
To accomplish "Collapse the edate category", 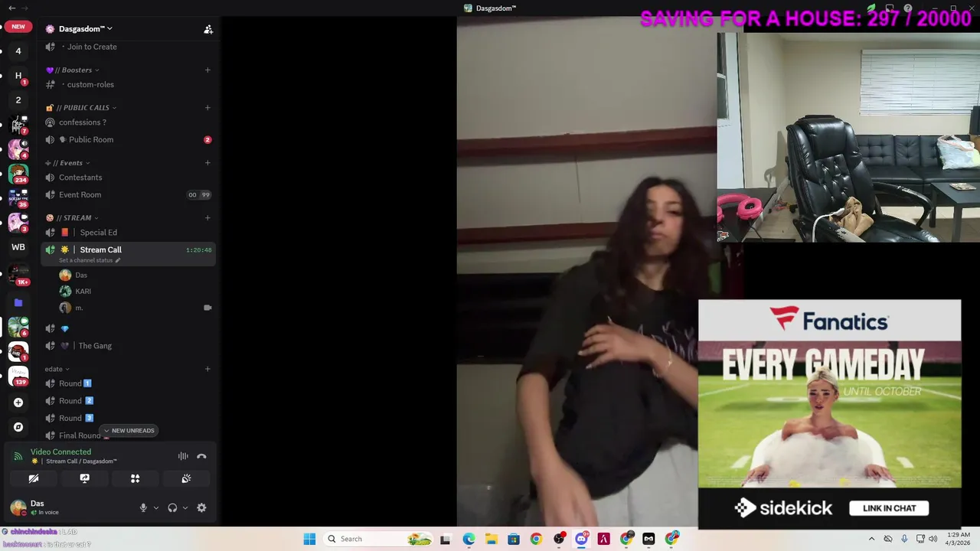I will pyautogui.click(x=57, y=370).
